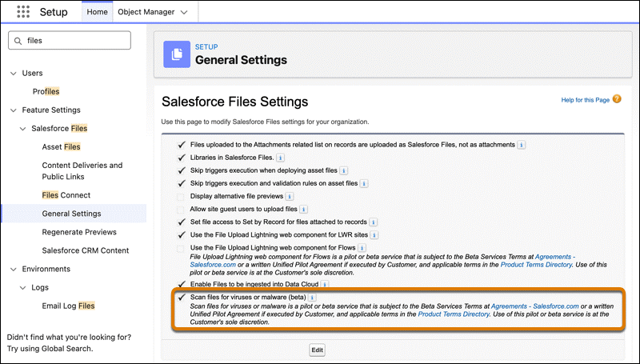Open the Object Manager dropdown arrow
Viewport: 640px width, 364px height.
tap(185, 12)
